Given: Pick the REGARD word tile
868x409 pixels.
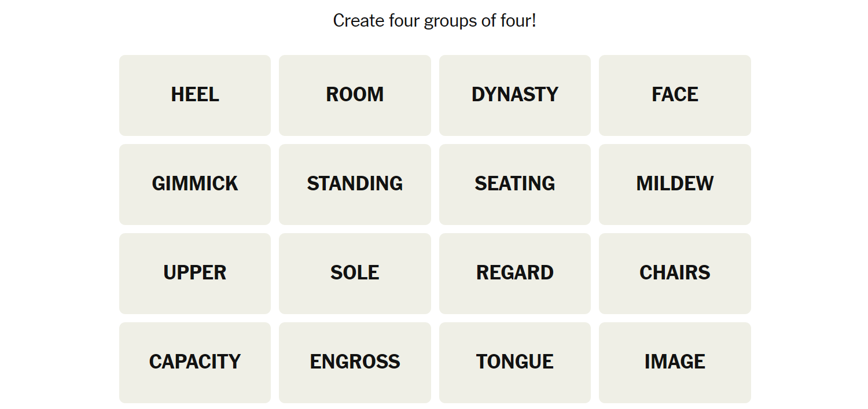Looking at the screenshot, I should (515, 274).
